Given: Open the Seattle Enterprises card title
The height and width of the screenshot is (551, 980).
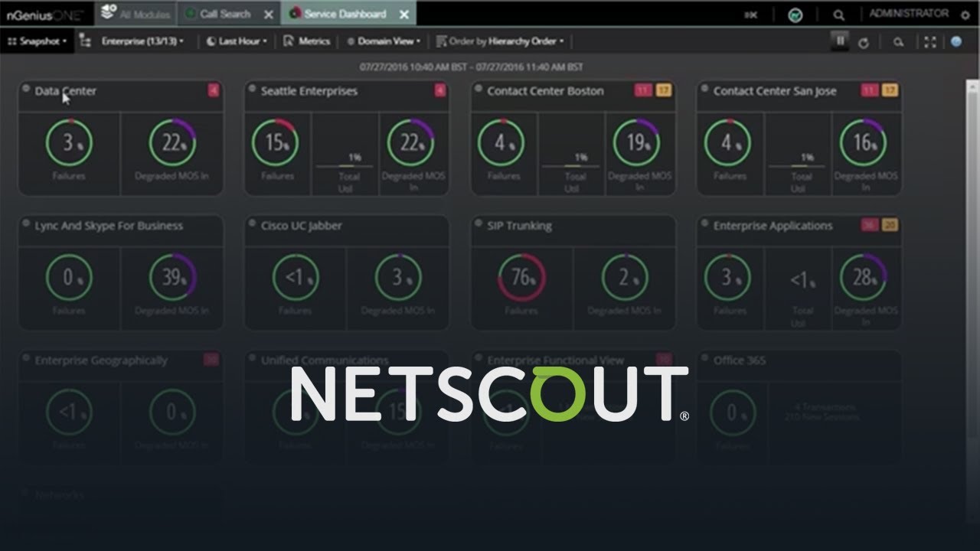Looking at the screenshot, I should click(x=309, y=91).
